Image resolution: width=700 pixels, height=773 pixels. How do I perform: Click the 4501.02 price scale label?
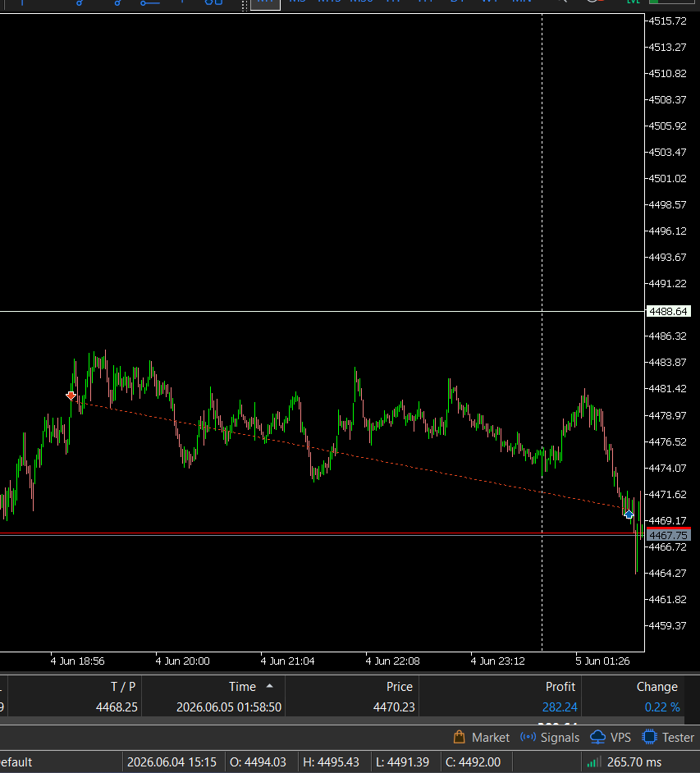pyautogui.click(x=667, y=178)
